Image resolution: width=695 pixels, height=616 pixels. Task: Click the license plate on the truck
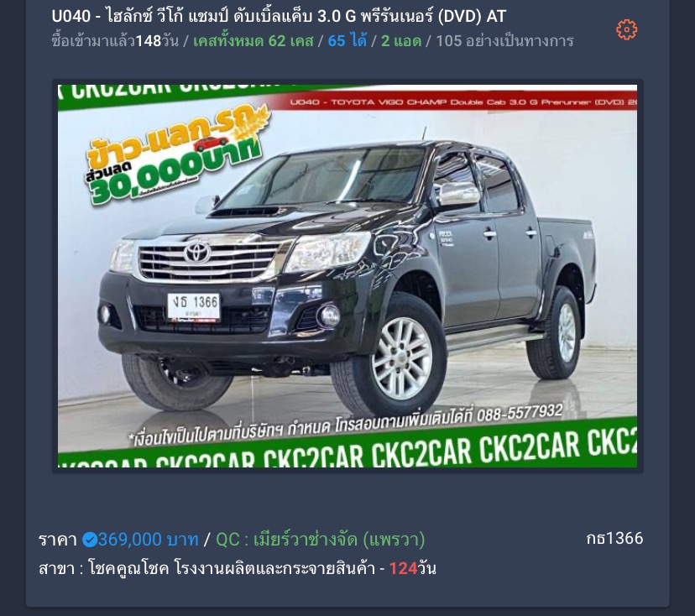[194, 306]
